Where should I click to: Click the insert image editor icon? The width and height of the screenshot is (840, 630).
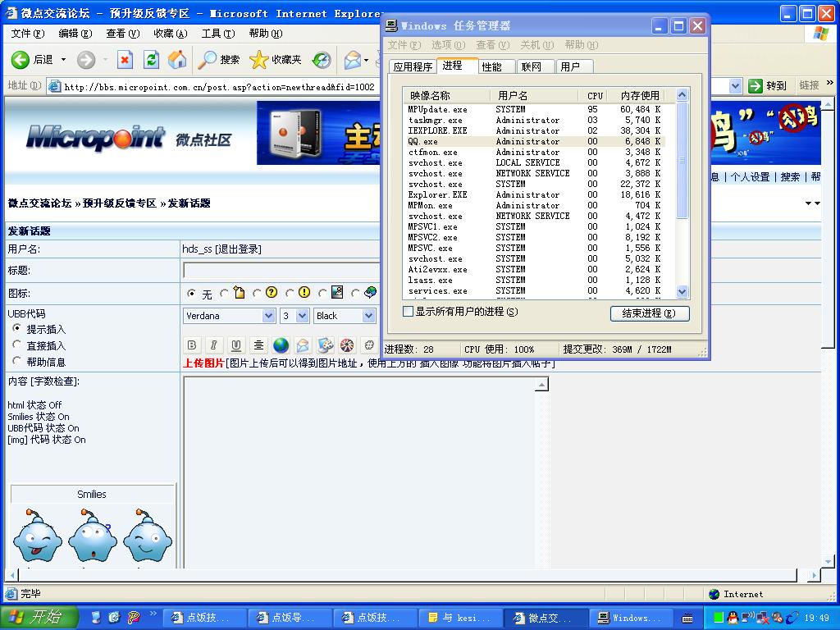(325, 345)
